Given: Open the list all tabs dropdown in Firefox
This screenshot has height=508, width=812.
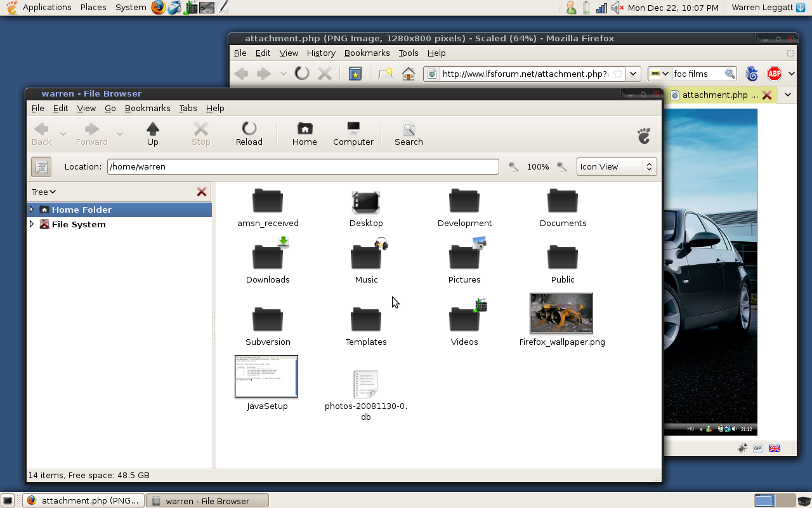Looking at the screenshot, I should click(x=788, y=95).
